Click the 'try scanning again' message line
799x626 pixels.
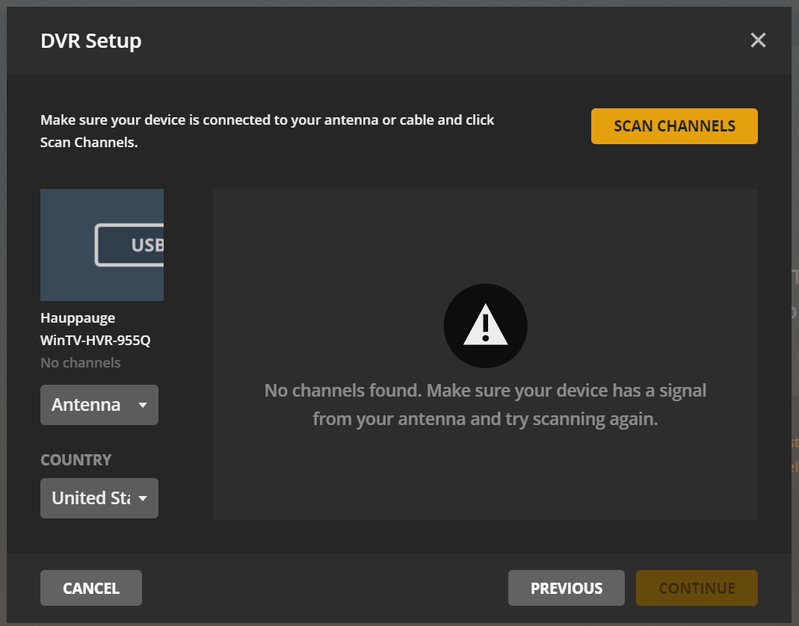pos(485,419)
